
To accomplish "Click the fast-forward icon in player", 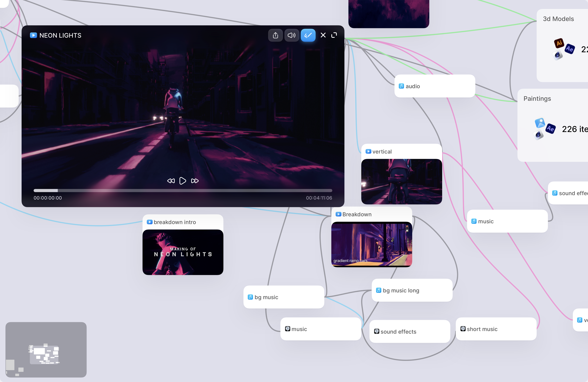I will click(x=195, y=181).
